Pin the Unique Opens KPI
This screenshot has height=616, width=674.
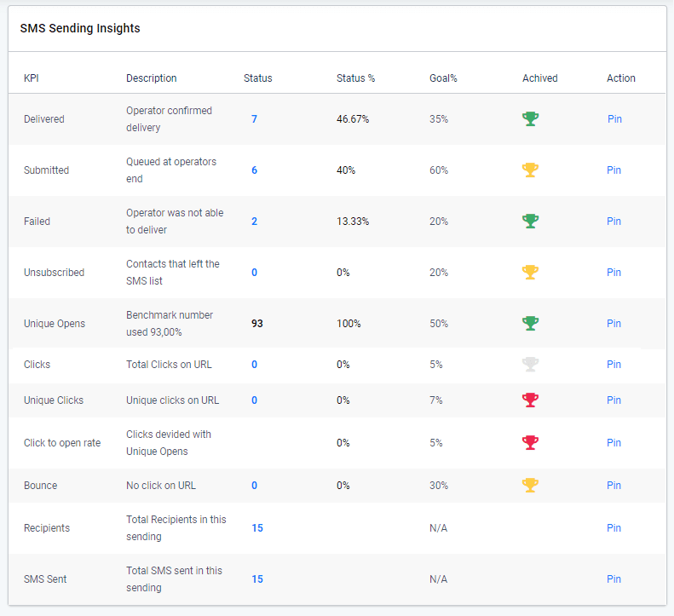pos(614,324)
